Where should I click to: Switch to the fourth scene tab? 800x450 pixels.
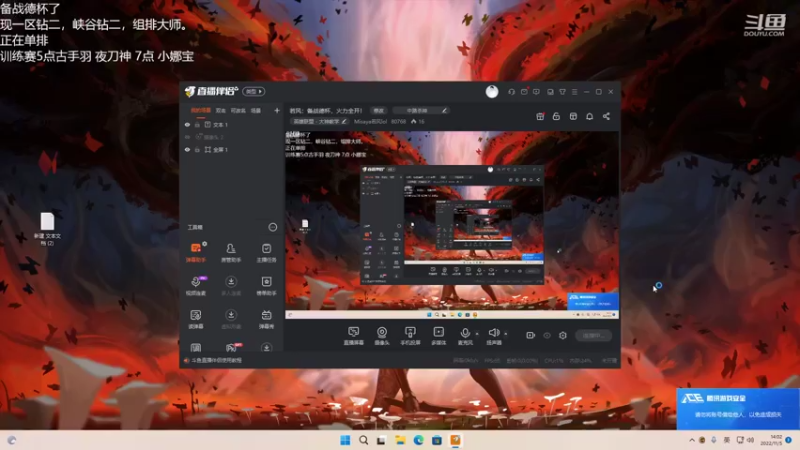tap(256, 110)
